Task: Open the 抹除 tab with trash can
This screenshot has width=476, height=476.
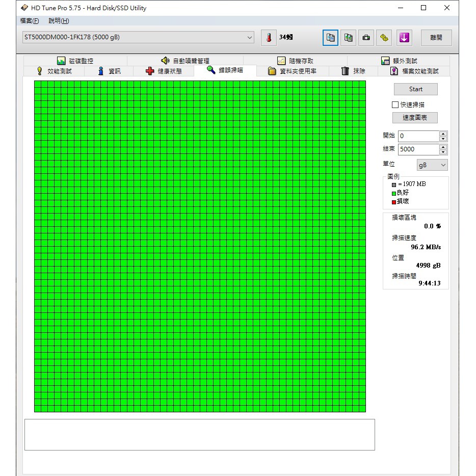Action: pyautogui.click(x=353, y=71)
